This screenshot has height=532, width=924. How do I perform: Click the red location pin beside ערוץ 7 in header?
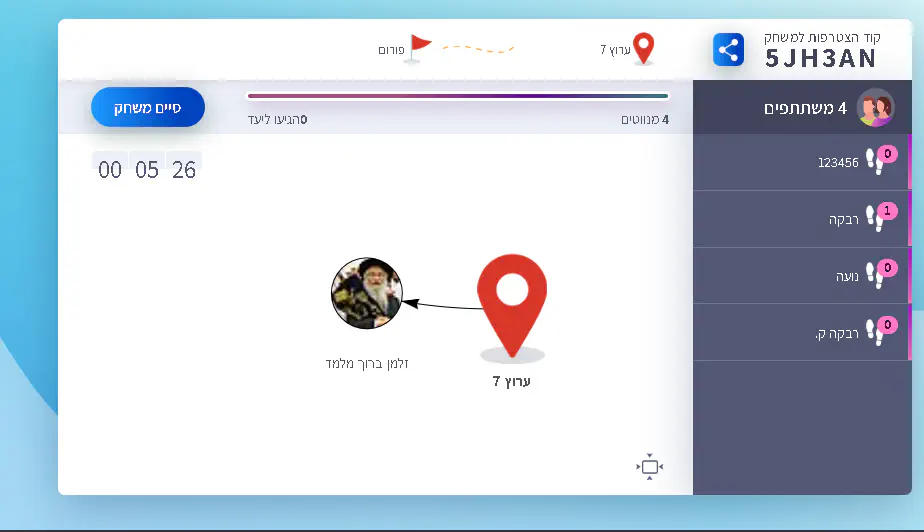point(644,47)
